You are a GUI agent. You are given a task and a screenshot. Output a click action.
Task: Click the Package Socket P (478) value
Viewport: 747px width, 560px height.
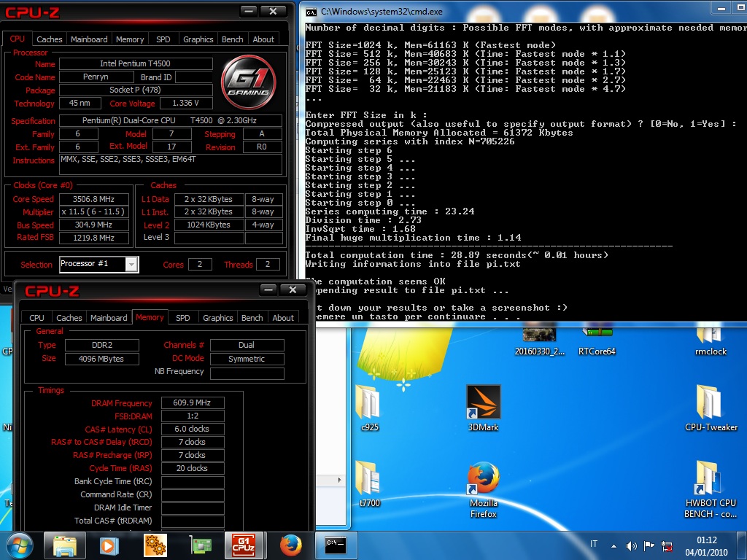pyautogui.click(x=135, y=90)
